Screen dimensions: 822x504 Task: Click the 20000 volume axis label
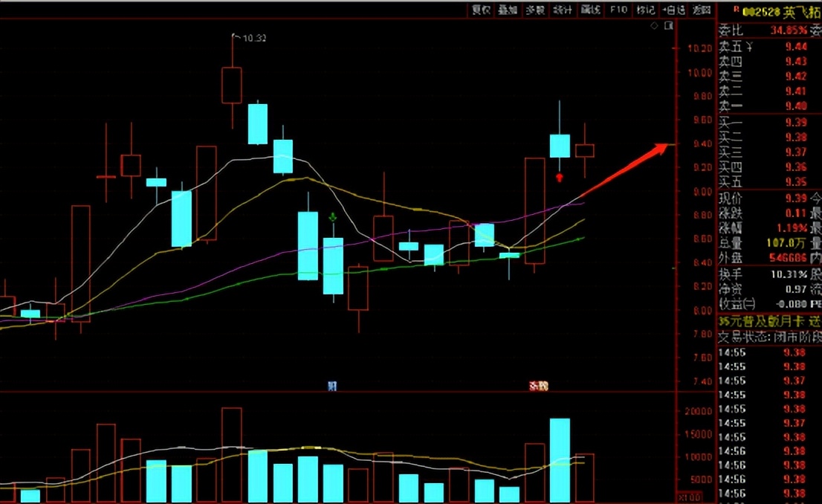pyautogui.click(x=699, y=412)
